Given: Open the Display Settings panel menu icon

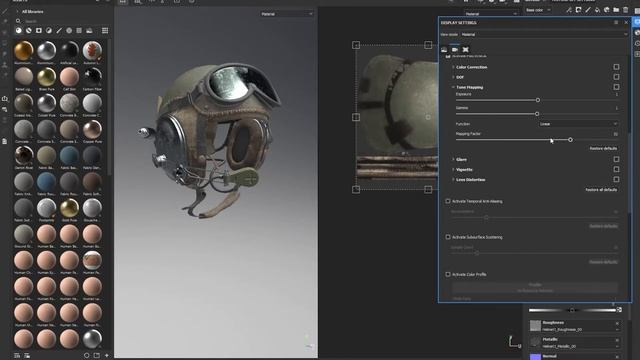Looking at the screenshot, I should coord(616,22).
